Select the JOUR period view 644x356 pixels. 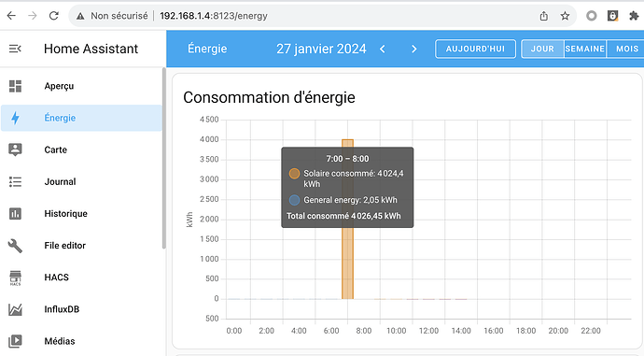(x=542, y=49)
